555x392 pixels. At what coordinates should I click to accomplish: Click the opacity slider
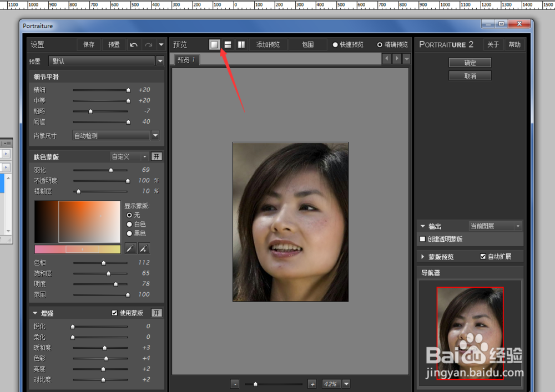[x=100, y=181]
